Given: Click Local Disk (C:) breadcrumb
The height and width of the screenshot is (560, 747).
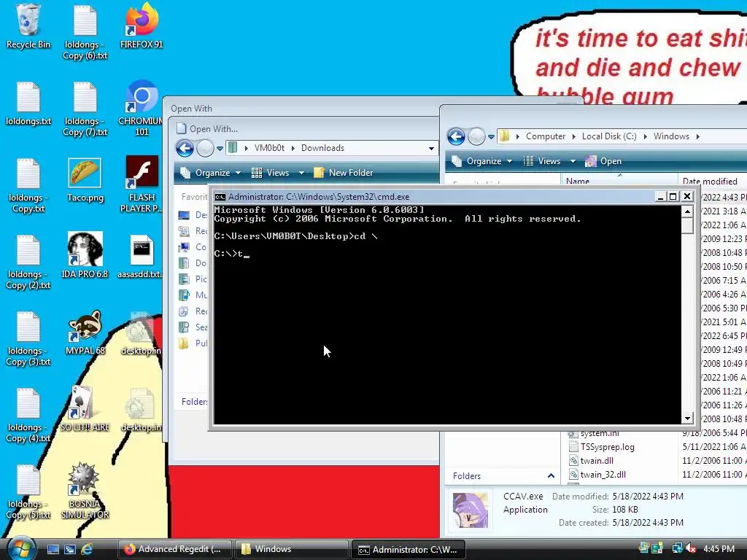Looking at the screenshot, I should tap(609, 136).
